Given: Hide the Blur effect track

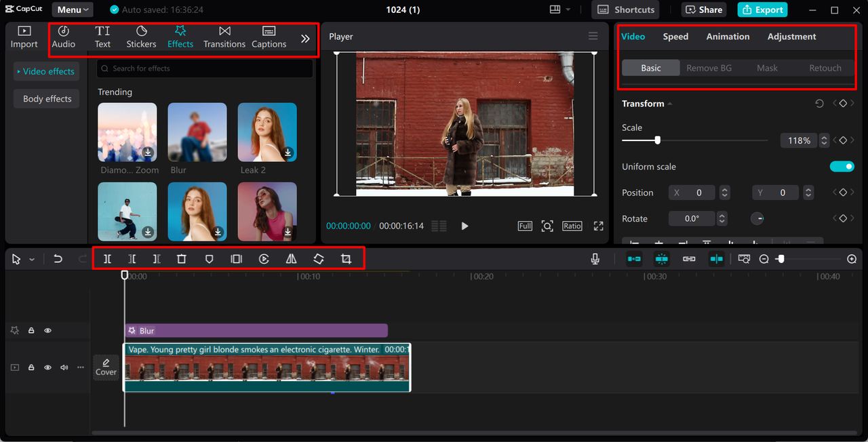Looking at the screenshot, I should [x=47, y=331].
